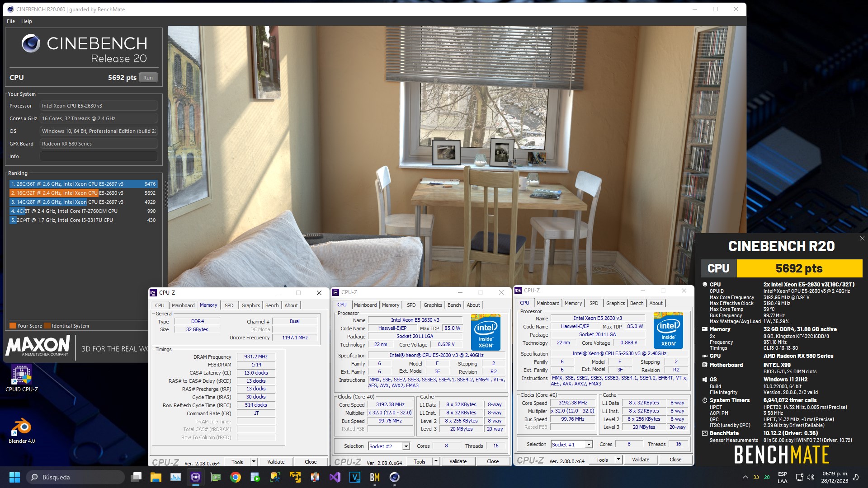
Task: Open Task View from the taskbar
Action: click(x=136, y=477)
